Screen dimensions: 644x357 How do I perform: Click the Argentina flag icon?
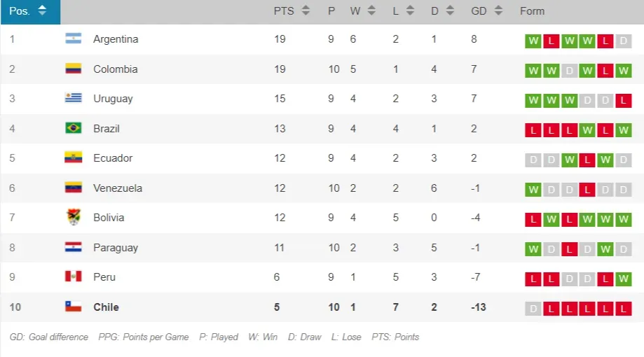(73, 39)
